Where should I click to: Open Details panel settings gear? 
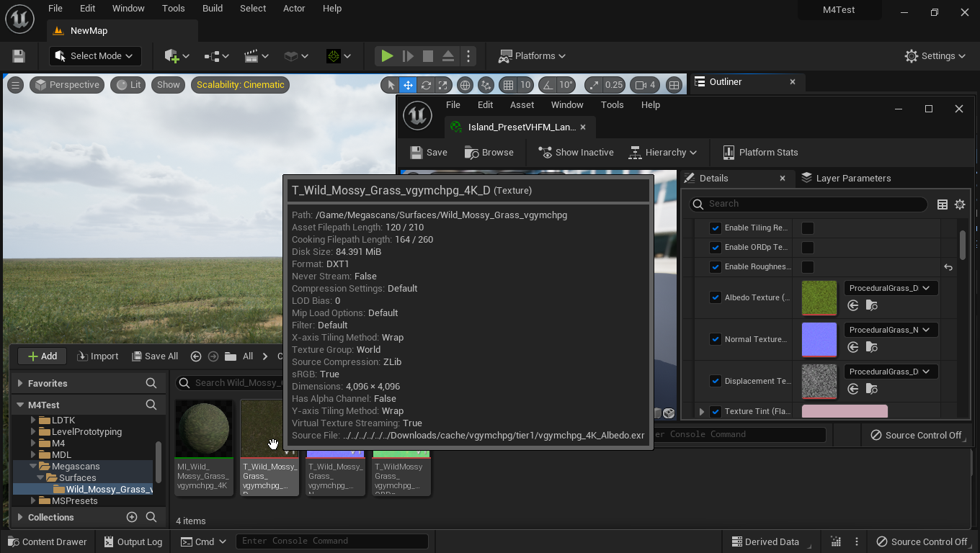click(x=960, y=204)
